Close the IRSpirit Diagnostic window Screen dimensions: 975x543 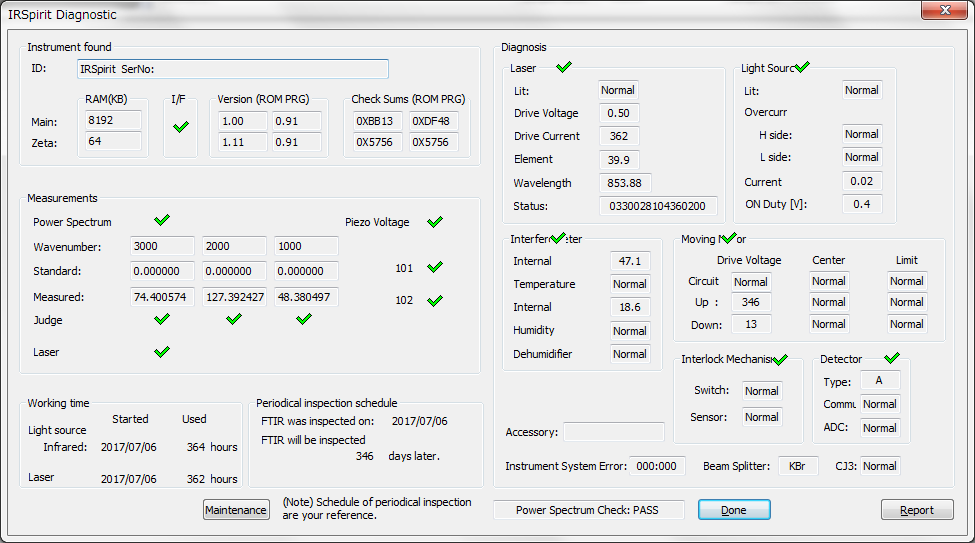[945, 10]
